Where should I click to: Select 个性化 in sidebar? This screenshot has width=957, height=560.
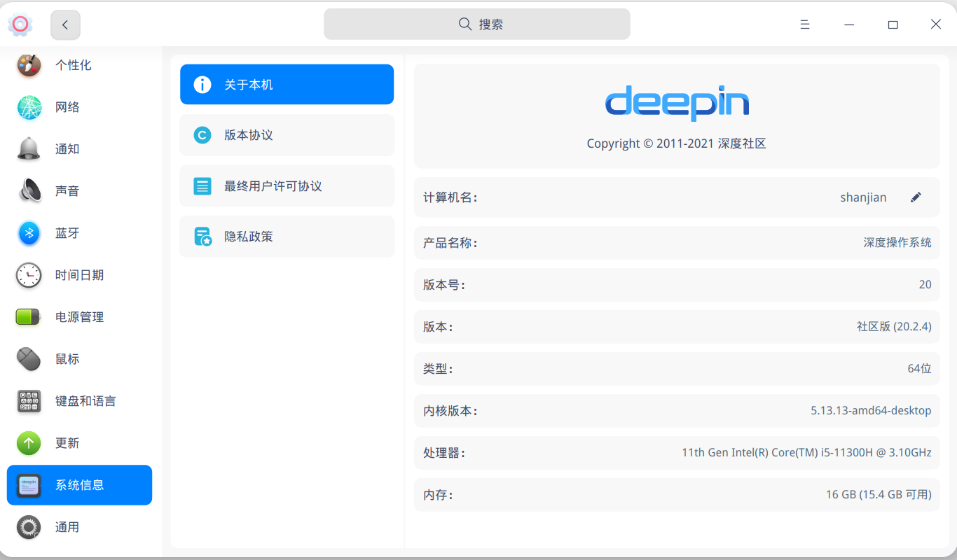coord(79,65)
